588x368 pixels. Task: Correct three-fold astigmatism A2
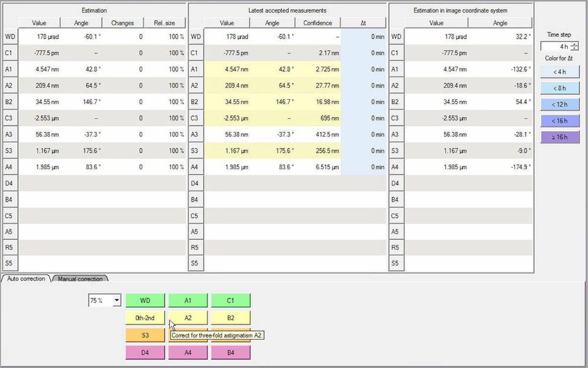188,318
